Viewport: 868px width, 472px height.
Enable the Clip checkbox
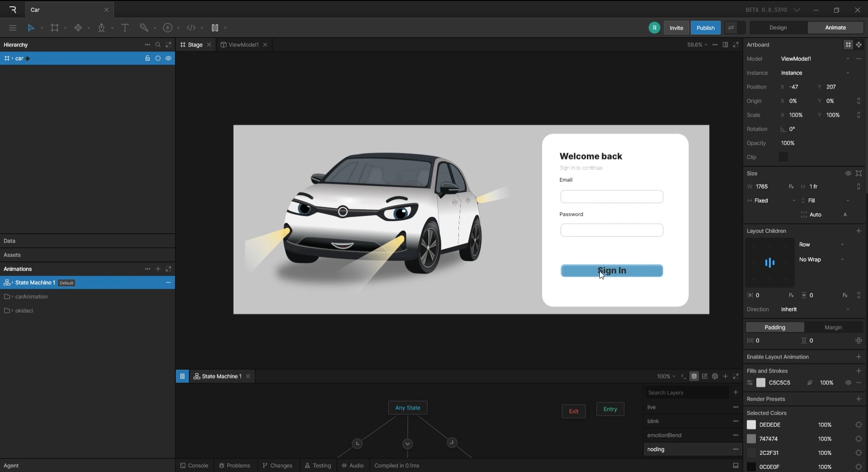pos(783,157)
